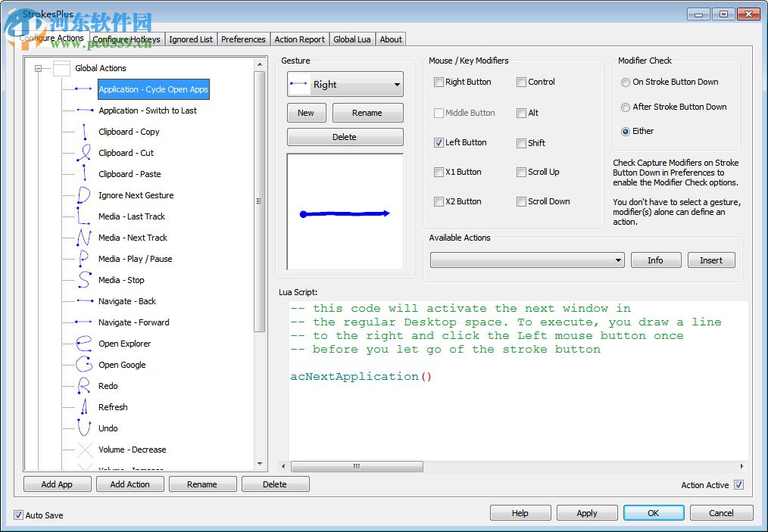Click the Clipboard - Copy gesture icon

pos(85,132)
